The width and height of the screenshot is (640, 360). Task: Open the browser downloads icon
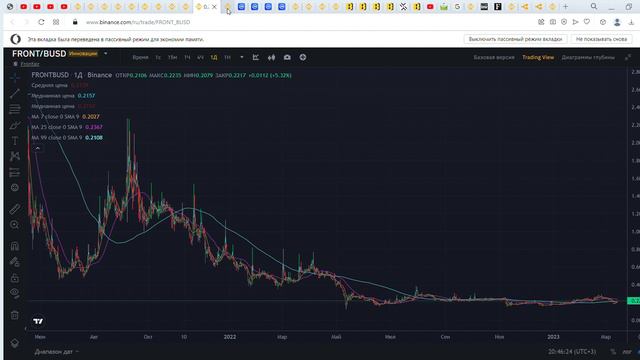click(x=631, y=22)
